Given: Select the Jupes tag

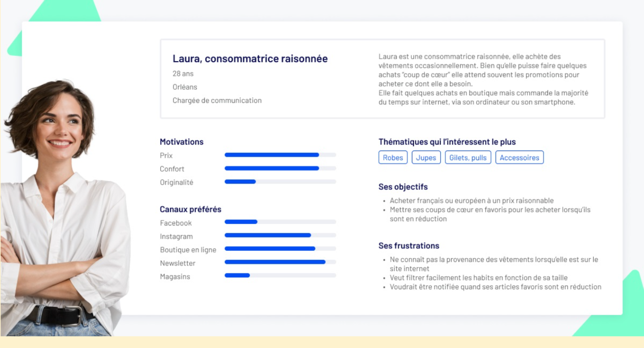Looking at the screenshot, I should click(426, 157).
